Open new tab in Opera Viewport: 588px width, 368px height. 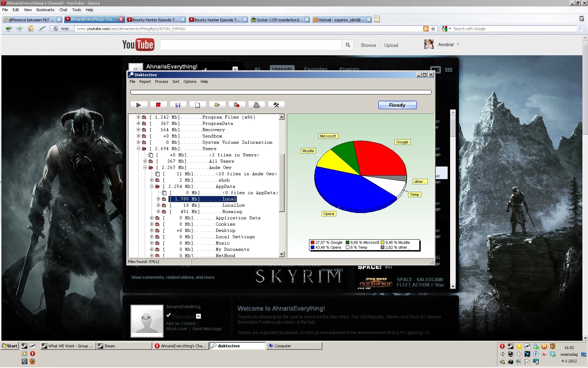377,19
